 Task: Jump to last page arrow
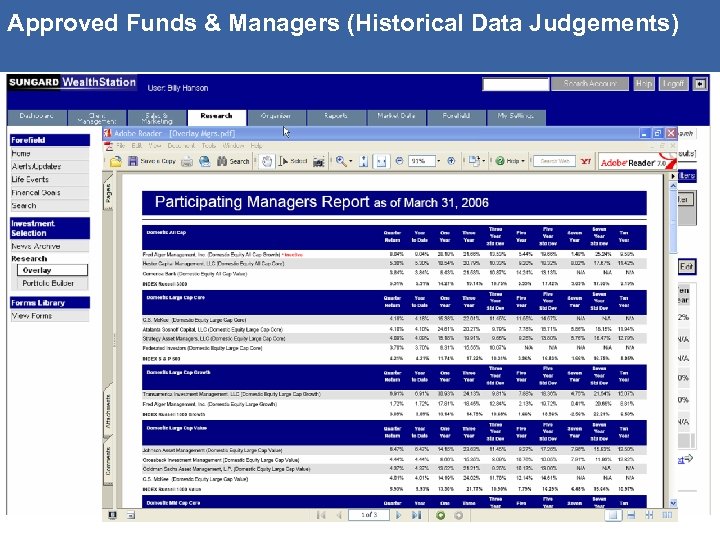[416, 515]
